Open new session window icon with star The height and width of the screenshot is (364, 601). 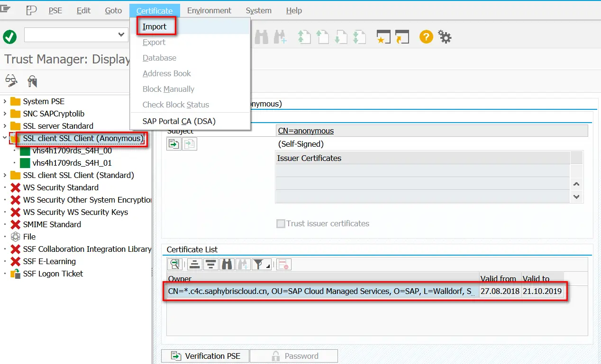pyautogui.click(x=383, y=37)
